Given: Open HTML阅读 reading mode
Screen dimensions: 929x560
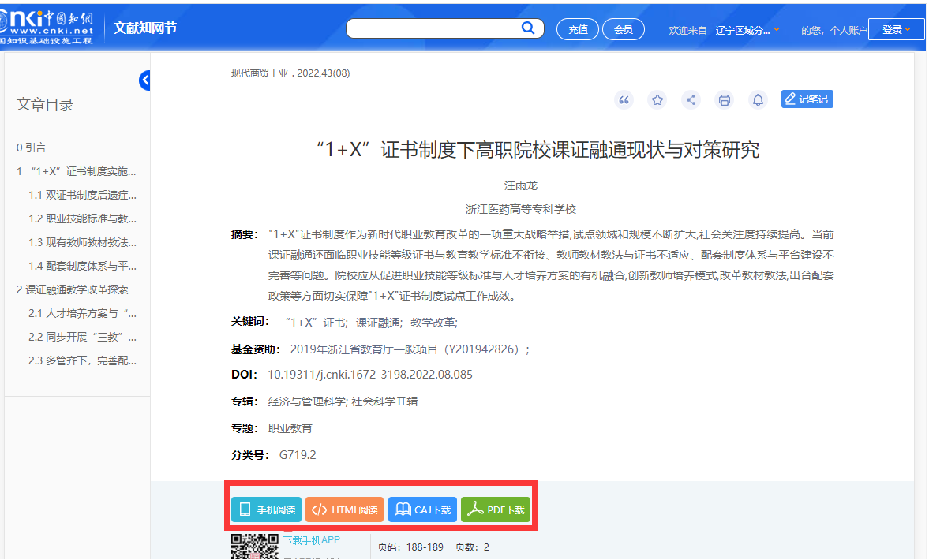Looking at the screenshot, I should pos(344,510).
